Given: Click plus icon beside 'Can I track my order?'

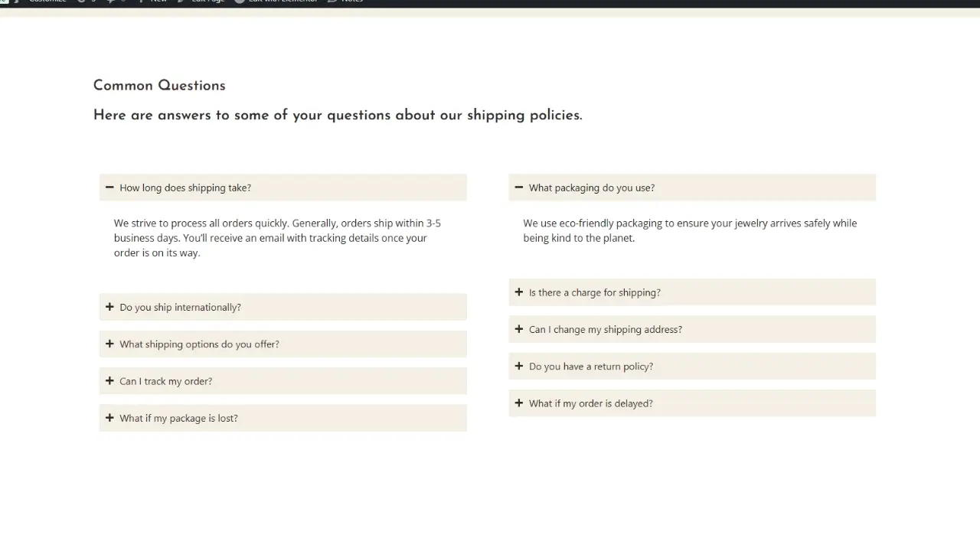Looking at the screenshot, I should pyautogui.click(x=109, y=381).
